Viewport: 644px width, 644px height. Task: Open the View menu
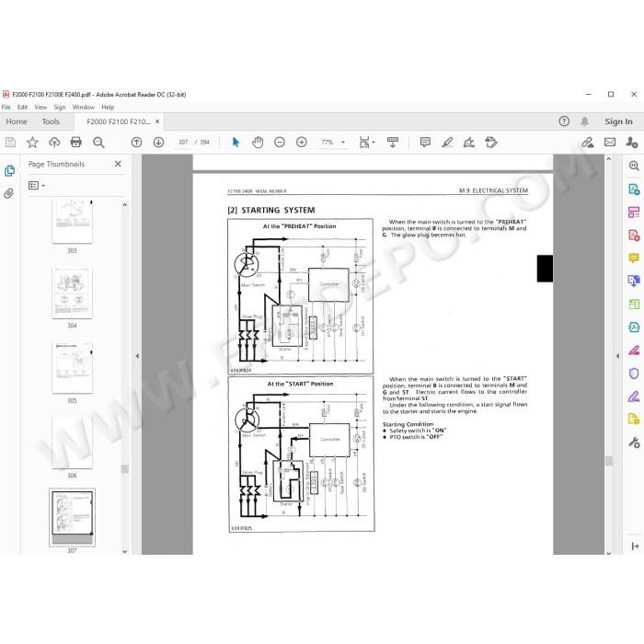pyautogui.click(x=40, y=108)
